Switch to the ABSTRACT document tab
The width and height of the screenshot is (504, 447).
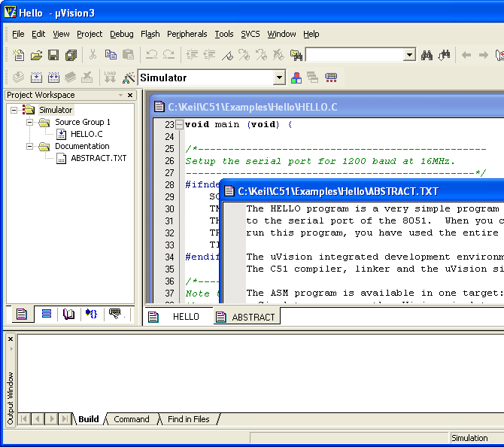click(247, 317)
